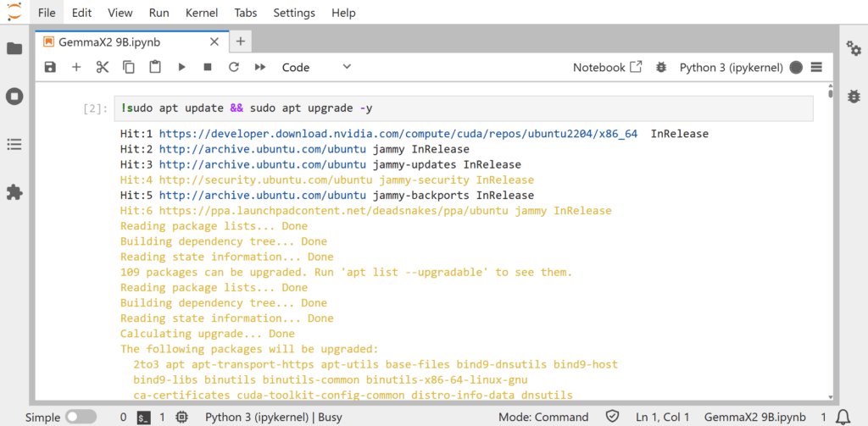Open the nvidia CUDA repository link

398,134
